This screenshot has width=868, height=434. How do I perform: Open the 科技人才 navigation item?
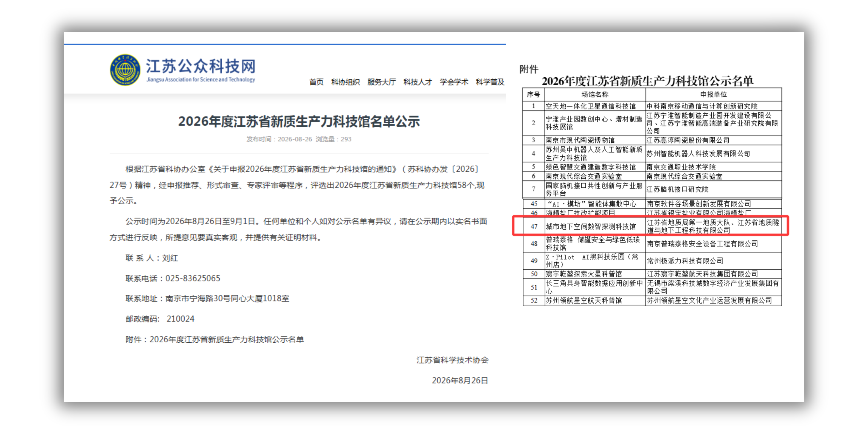417,82
